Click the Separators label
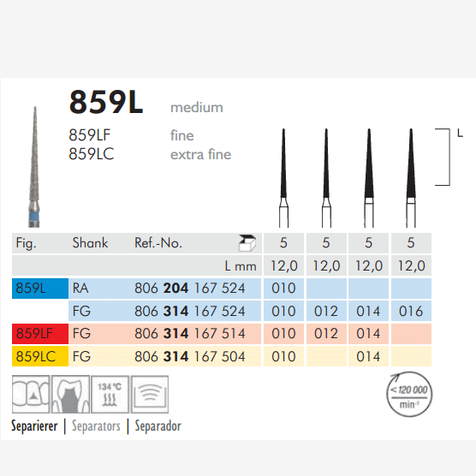The height and width of the screenshot is (476, 476). click(x=96, y=425)
